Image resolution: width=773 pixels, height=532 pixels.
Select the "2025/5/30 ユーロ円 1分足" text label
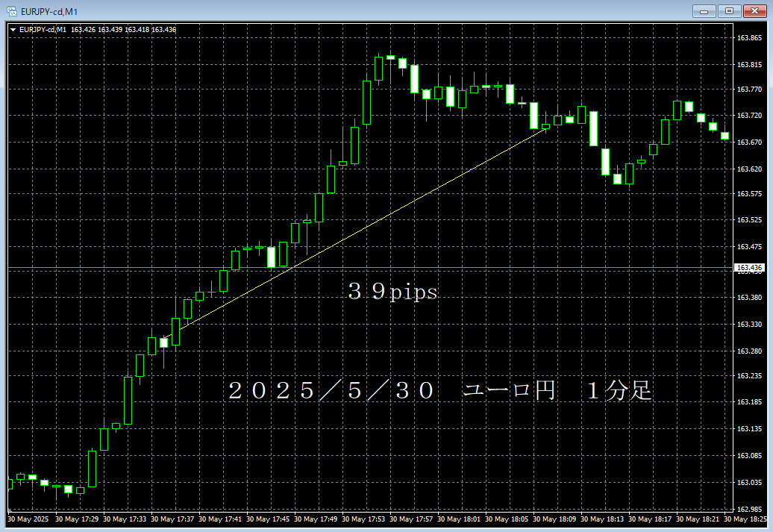pos(439,391)
